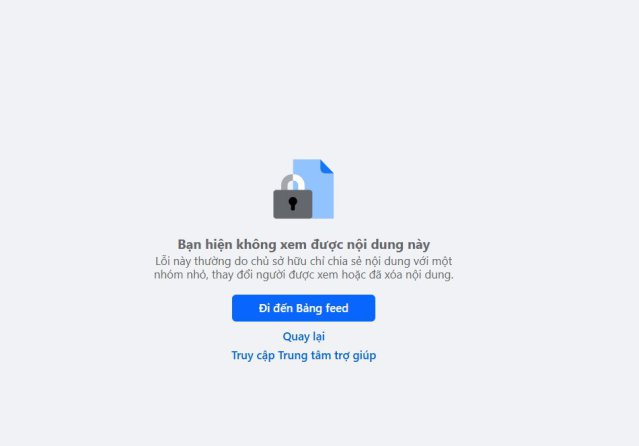Screen dimensions: 639x446
Task: Click 'nội dung này' in the heading
Action: tap(388, 245)
